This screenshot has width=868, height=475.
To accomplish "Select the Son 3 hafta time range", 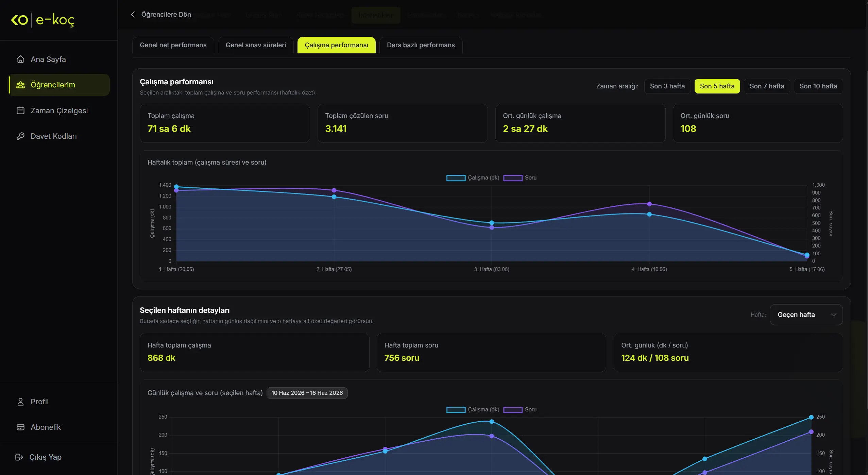I will pyautogui.click(x=667, y=86).
